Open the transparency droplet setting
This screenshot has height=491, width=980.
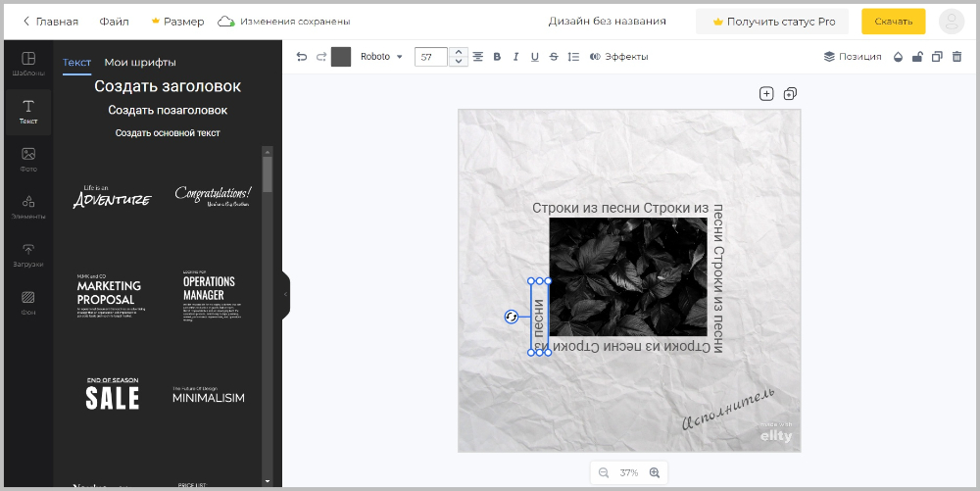pos(897,57)
